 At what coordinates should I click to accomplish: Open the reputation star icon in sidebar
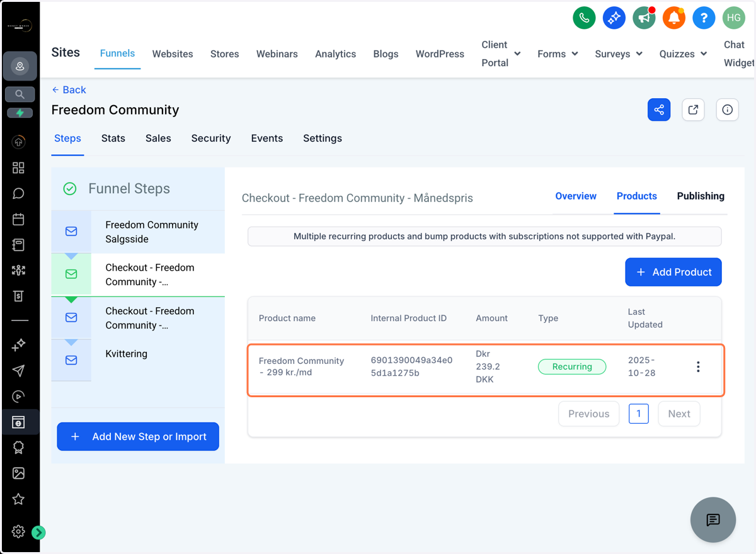pyautogui.click(x=18, y=499)
